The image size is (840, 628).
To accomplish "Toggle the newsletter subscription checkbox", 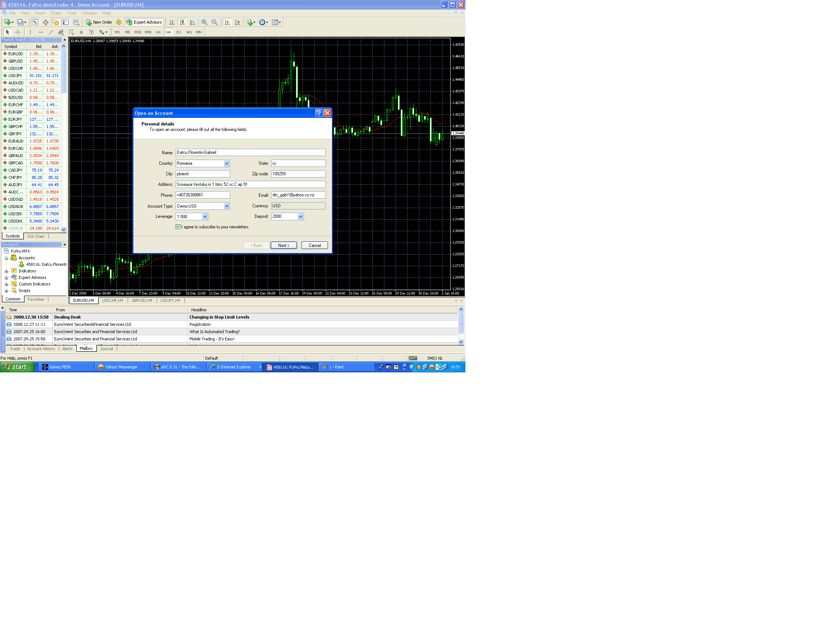I will click(x=178, y=227).
